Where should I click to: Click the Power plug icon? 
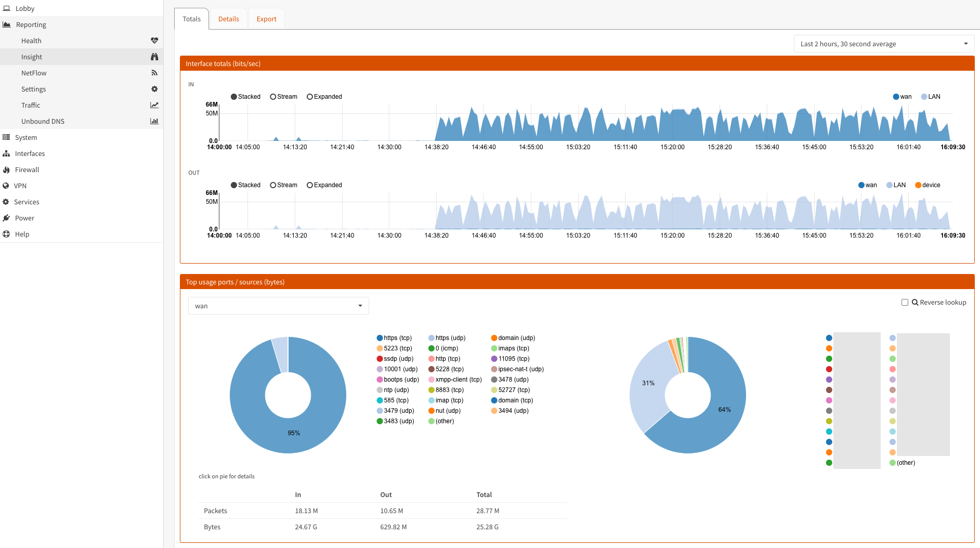click(6, 218)
